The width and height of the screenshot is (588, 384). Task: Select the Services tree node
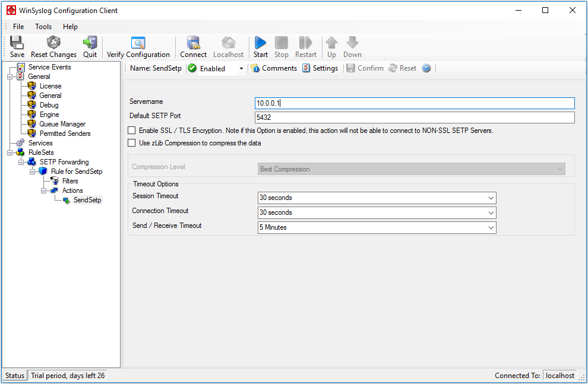(40, 143)
